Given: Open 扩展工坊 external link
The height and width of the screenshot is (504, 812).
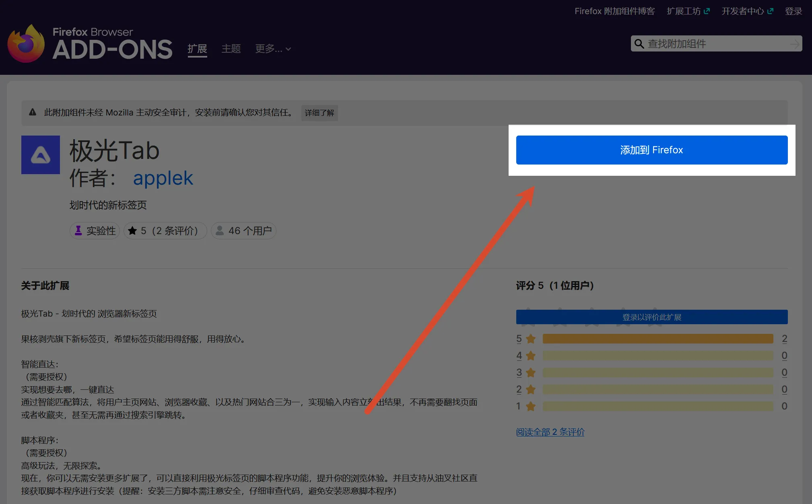Looking at the screenshot, I should point(688,11).
